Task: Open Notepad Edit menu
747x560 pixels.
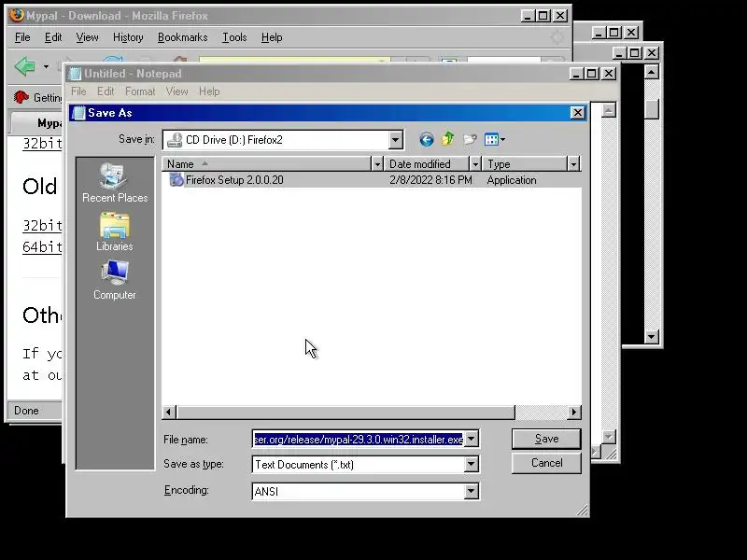Action: click(x=106, y=91)
